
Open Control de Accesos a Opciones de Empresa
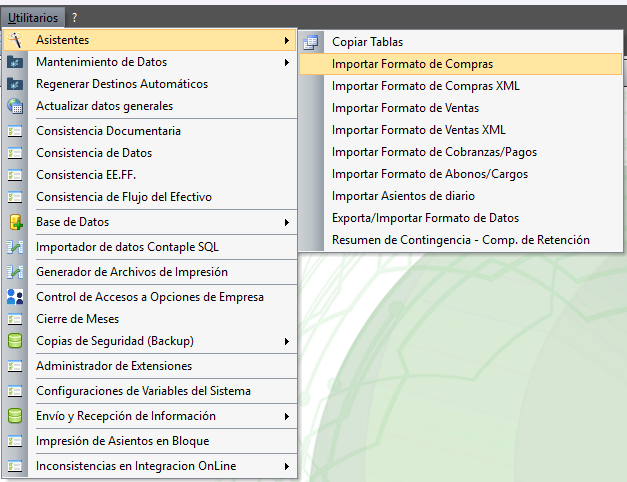(x=150, y=297)
